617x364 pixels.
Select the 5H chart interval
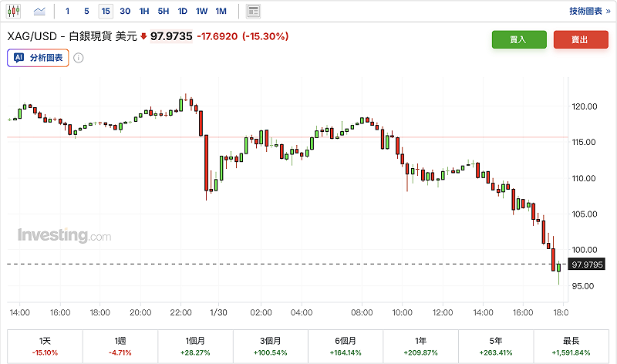(x=163, y=12)
